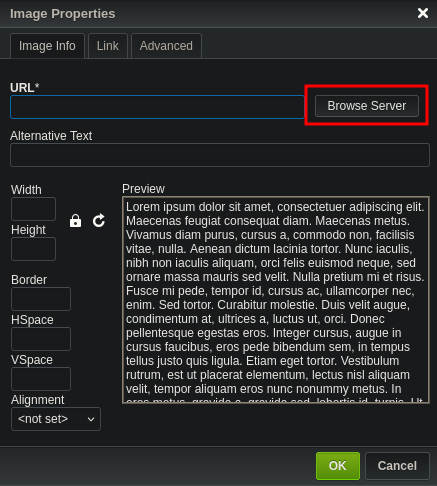The image size is (437, 486).
Task: Close the Image Properties dialog with X
Action: [423, 13]
